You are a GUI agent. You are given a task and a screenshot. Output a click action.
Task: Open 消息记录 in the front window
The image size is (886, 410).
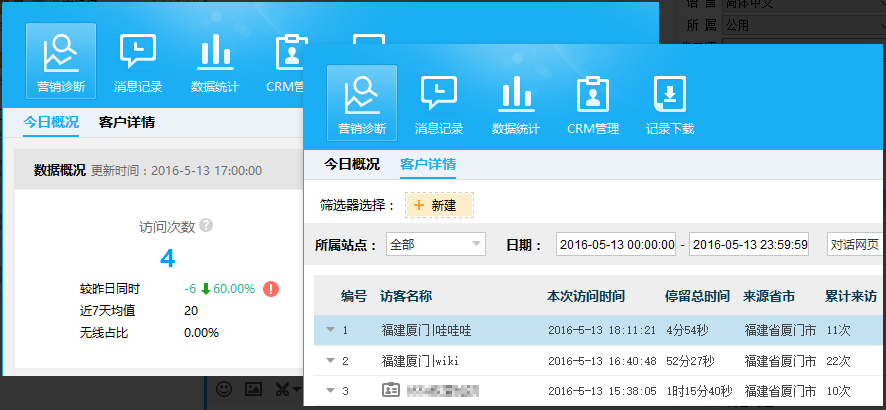pos(439,104)
